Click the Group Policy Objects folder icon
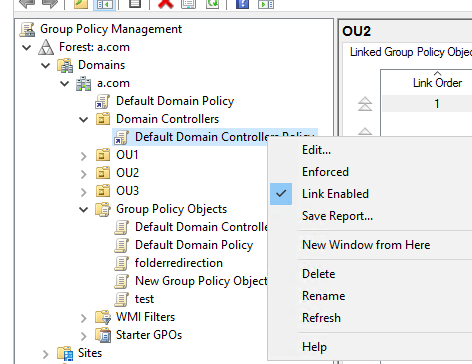This screenshot has width=472, height=364. 103,209
